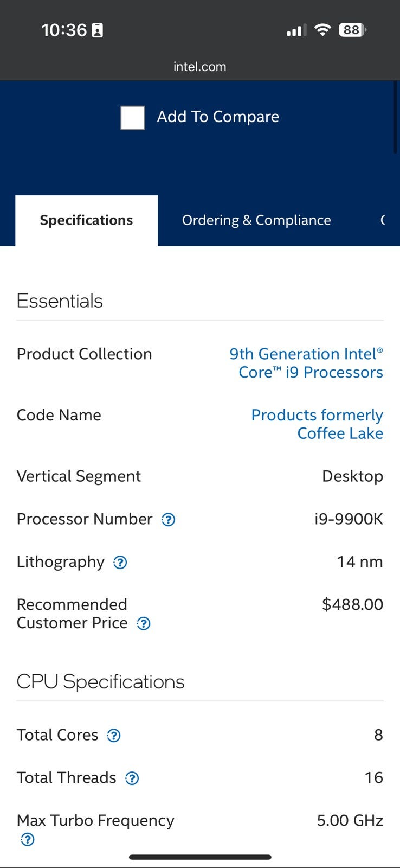The image size is (400, 868).
Task: Switch to the Specifications tab
Action: [x=86, y=220]
